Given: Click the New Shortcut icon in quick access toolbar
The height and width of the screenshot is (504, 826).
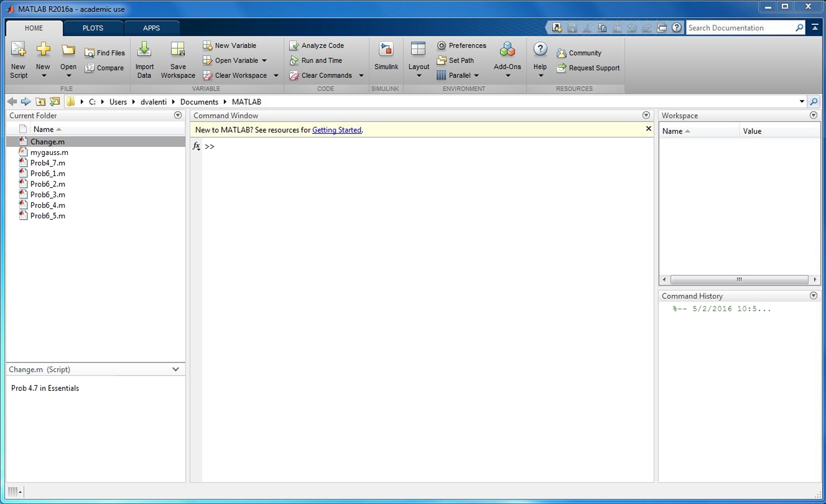Looking at the screenshot, I should pos(557,27).
